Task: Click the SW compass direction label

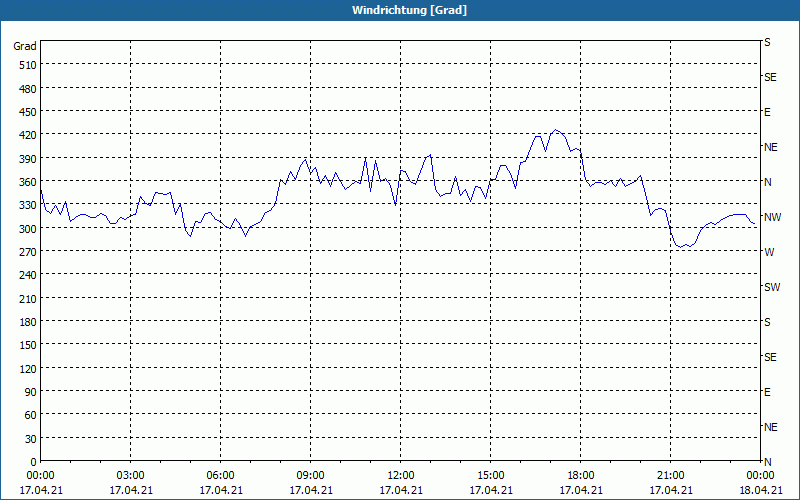Action: pyautogui.click(x=772, y=287)
